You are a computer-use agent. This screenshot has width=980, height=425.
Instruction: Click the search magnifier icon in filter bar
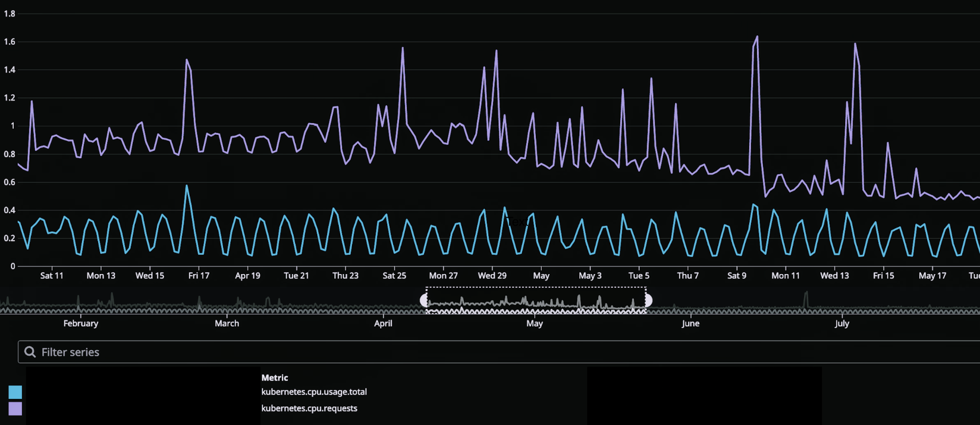tap(30, 352)
